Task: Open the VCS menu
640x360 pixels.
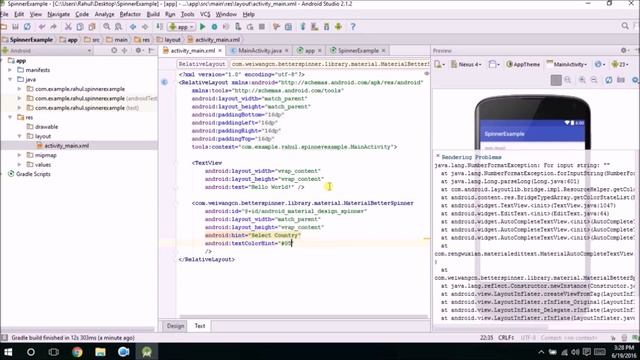Action: coord(205,14)
